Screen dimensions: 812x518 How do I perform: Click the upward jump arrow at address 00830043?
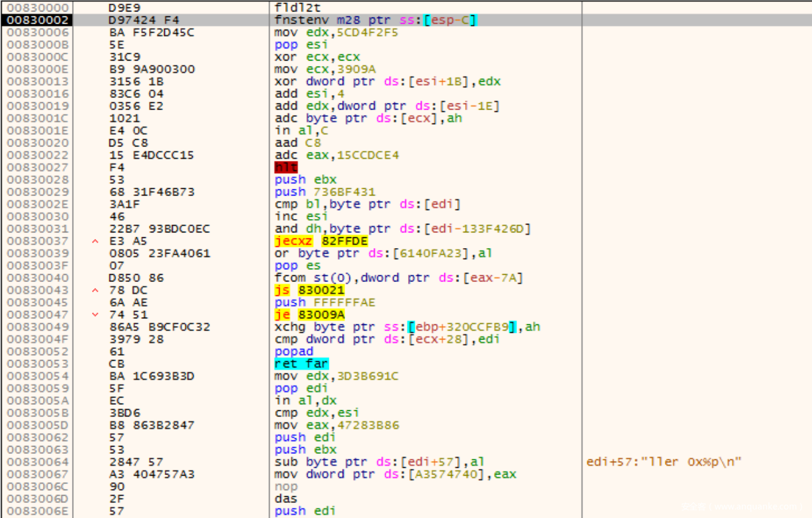pyautogui.click(x=95, y=290)
